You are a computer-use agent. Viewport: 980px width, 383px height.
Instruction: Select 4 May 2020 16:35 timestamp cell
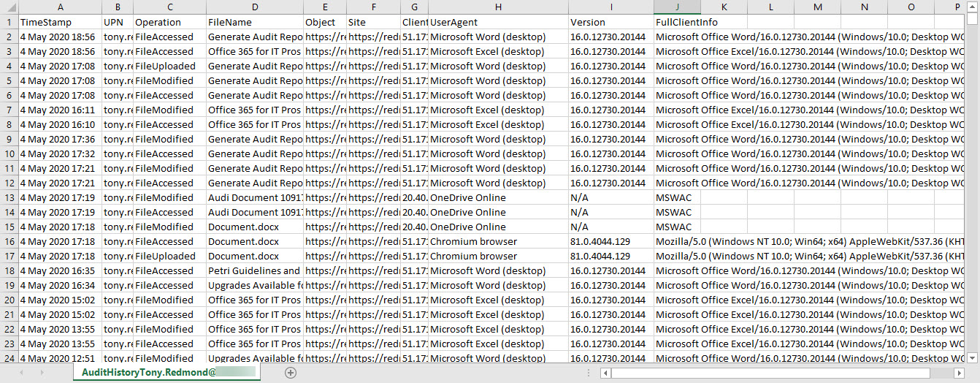pos(60,270)
